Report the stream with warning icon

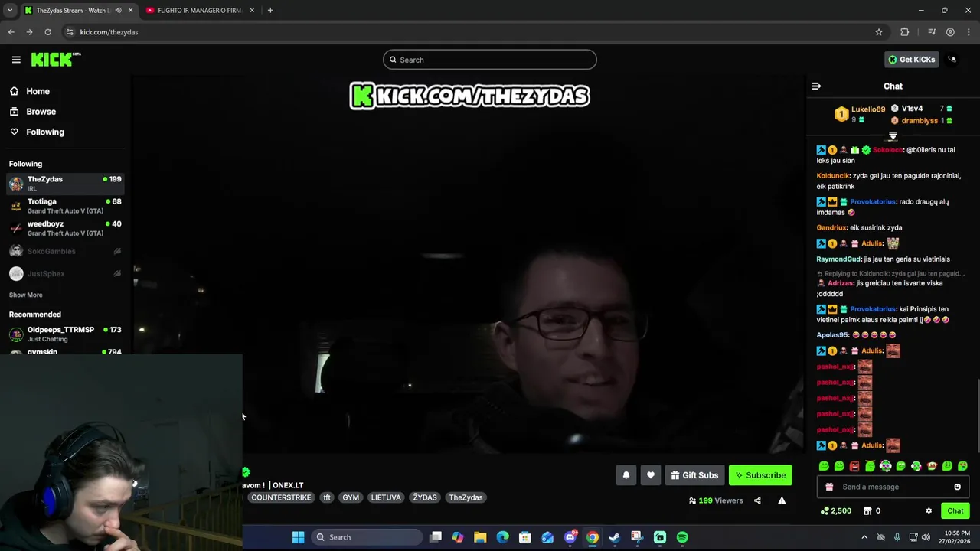782,500
